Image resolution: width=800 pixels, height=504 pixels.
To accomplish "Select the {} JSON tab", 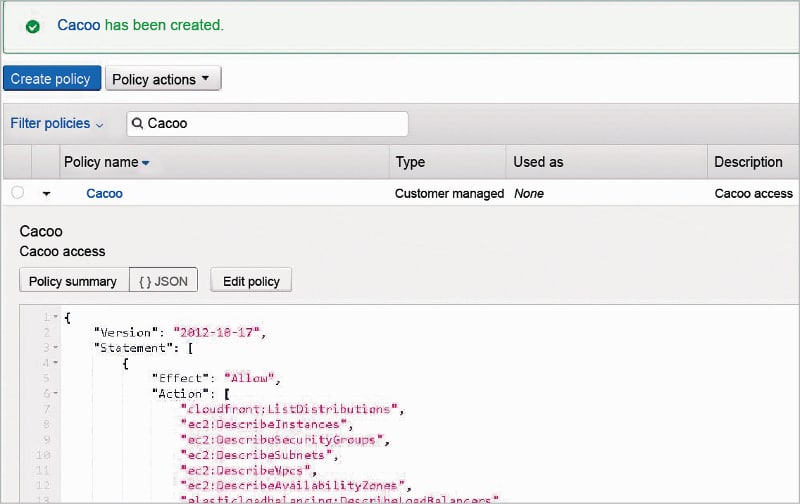I will click(164, 281).
